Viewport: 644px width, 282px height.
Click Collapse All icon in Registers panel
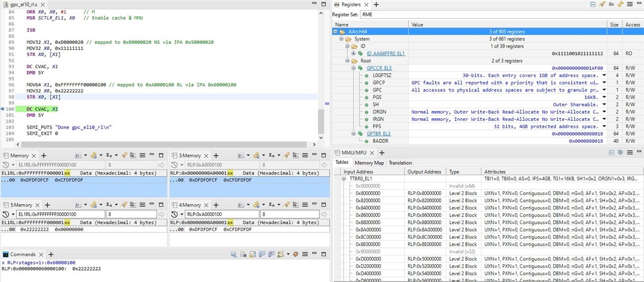[x=593, y=4]
